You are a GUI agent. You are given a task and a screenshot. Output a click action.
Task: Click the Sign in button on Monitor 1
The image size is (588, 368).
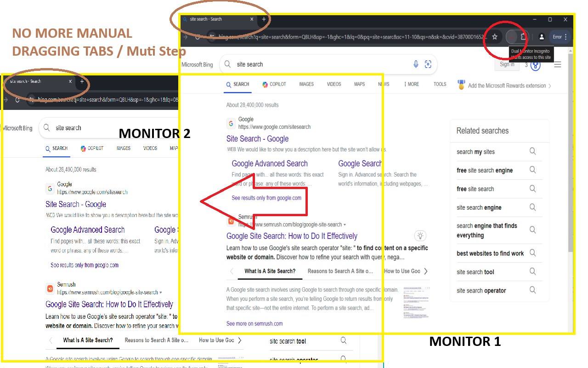[x=507, y=64]
